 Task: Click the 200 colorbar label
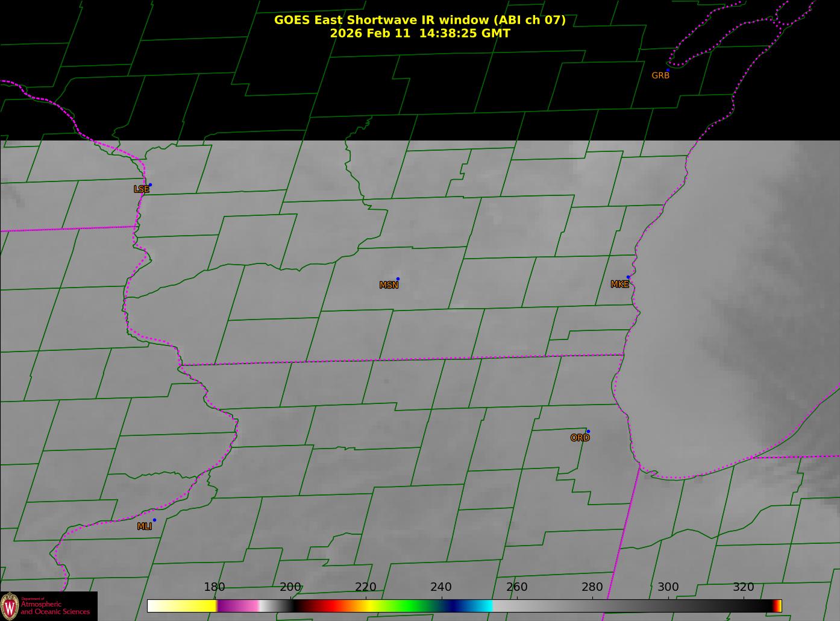click(290, 587)
